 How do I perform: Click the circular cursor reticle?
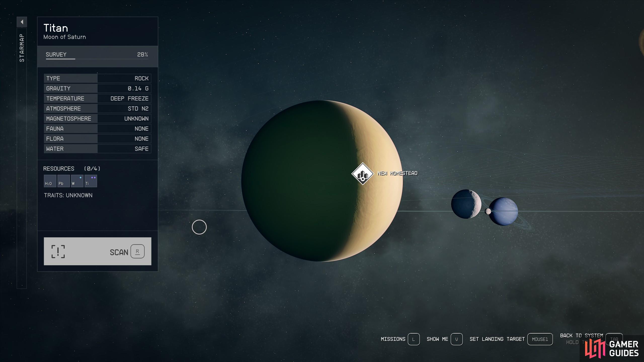click(x=199, y=227)
